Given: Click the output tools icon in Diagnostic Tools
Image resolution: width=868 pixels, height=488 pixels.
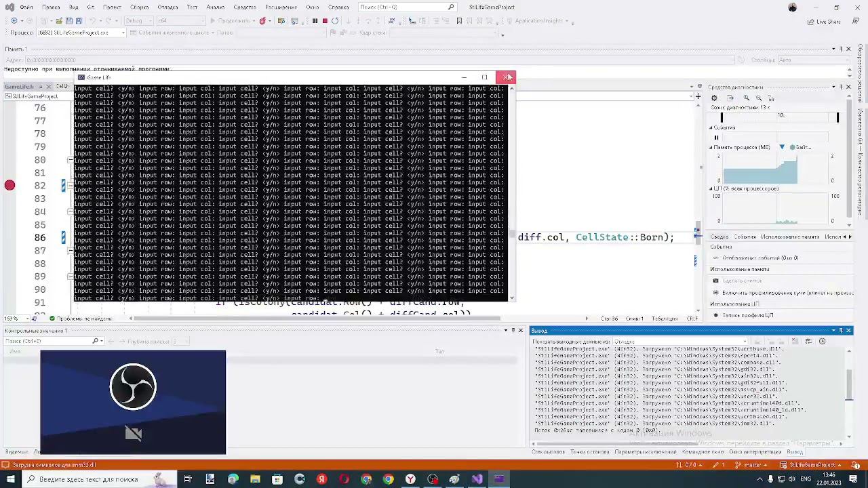Looking at the screenshot, I should 730,98.
